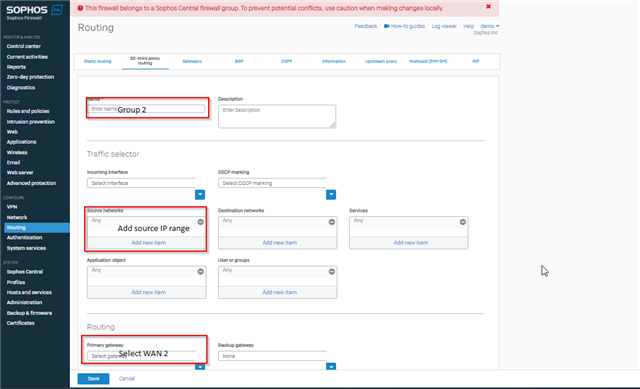Viewport: 640px width, 389px height.
Task: Dismiss the red Sophos Central warning banner
Action: click(488, 7)
